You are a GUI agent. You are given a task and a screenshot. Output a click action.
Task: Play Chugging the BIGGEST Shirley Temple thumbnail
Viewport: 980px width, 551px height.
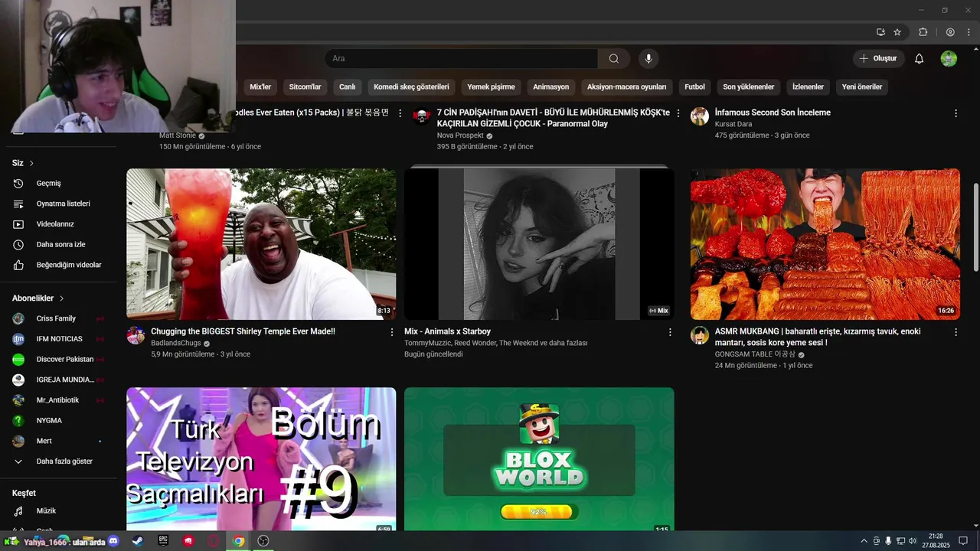click(x=261, y=244)
